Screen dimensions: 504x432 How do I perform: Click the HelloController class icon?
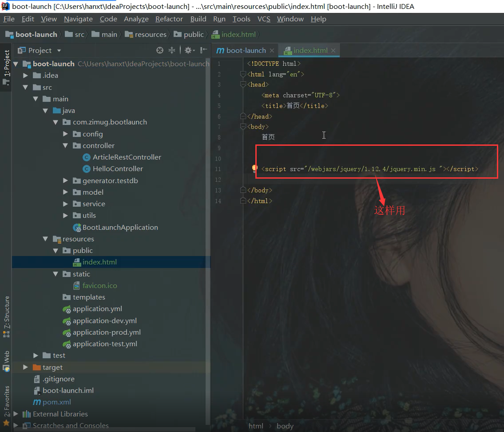pos(87,169)
